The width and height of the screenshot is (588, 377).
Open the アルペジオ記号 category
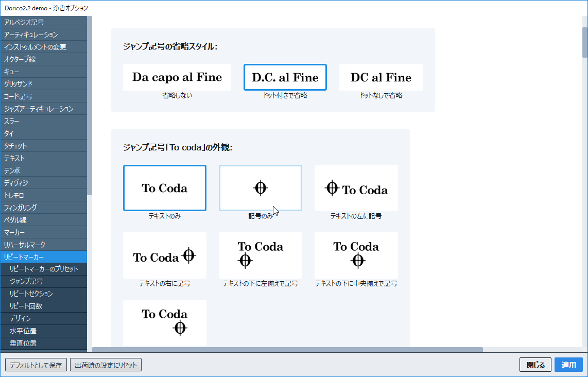tap(43, 22)
